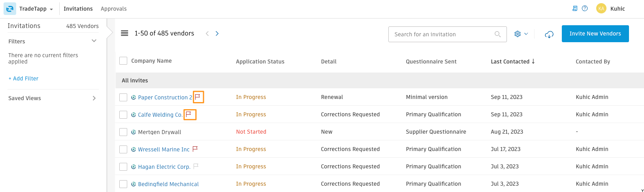
Task: Switch to the Approvals tab
Action: point(114,9)
